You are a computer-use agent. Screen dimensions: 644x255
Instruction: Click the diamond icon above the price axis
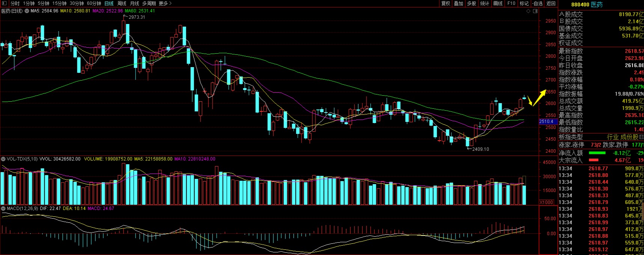click(x=528, y=11)
